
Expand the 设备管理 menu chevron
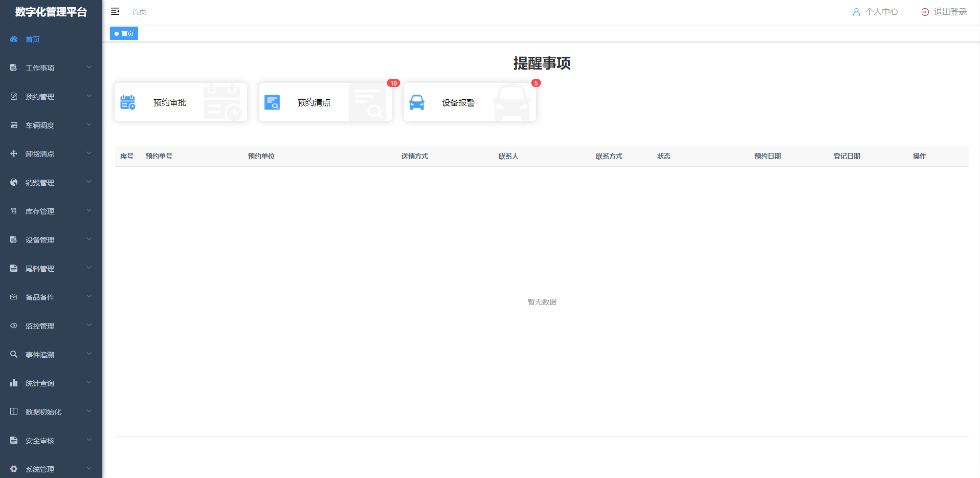click(89, 239)
